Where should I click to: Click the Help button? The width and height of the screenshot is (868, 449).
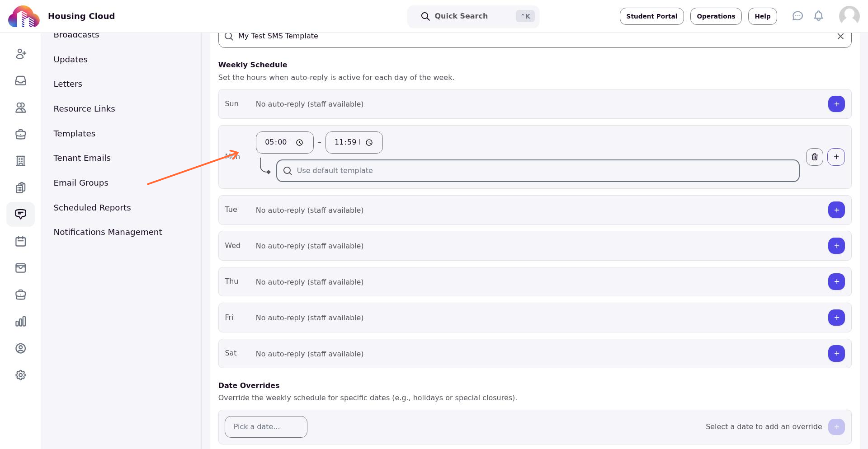coord(762,16)
